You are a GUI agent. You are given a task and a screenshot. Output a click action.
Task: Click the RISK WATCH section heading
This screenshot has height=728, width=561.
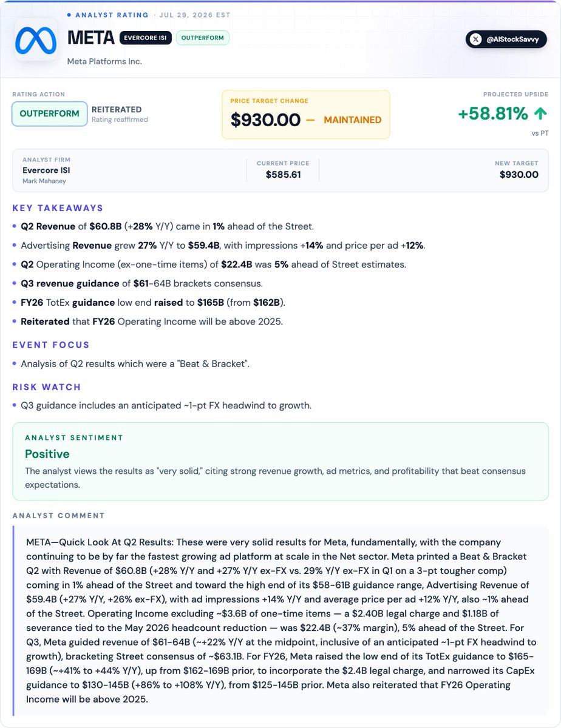pyautogui.click(x=47, y=387)
